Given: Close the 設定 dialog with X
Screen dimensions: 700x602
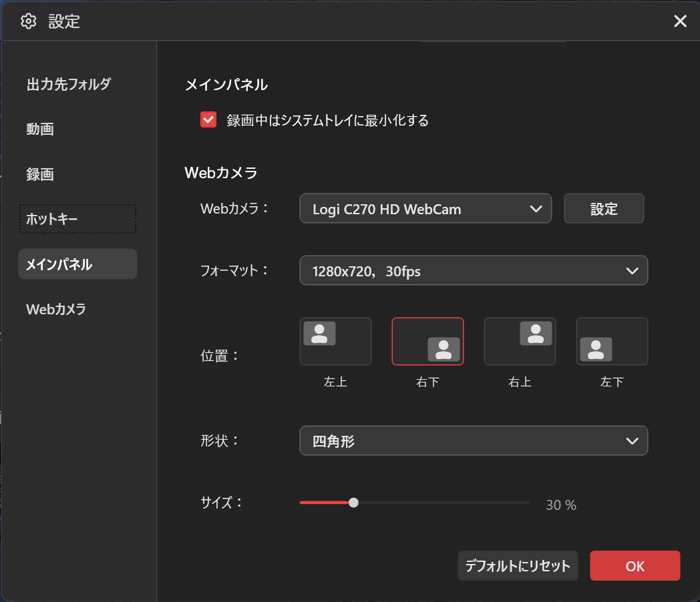Looking at the screenshot, I should [680, 21].
